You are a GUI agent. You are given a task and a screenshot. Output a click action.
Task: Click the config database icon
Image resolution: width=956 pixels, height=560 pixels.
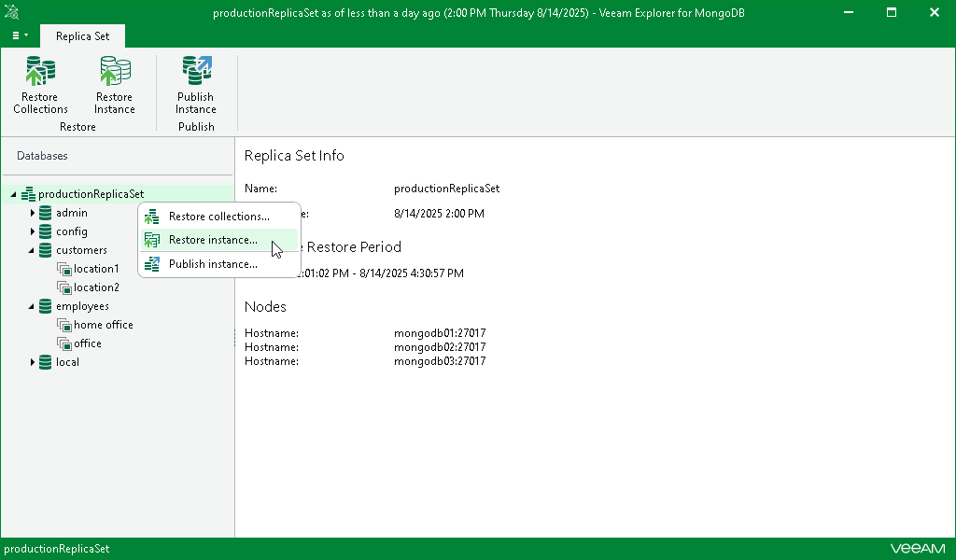point(45,231)
